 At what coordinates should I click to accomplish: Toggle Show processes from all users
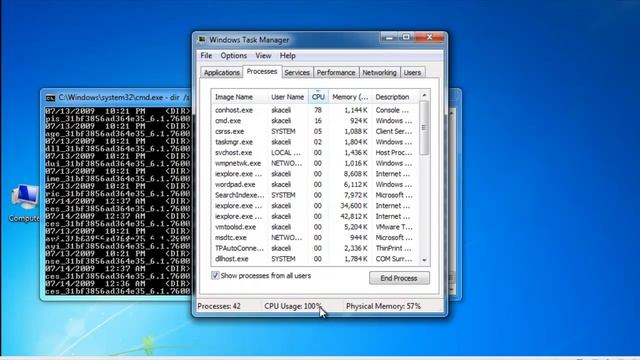pos(215,276)
